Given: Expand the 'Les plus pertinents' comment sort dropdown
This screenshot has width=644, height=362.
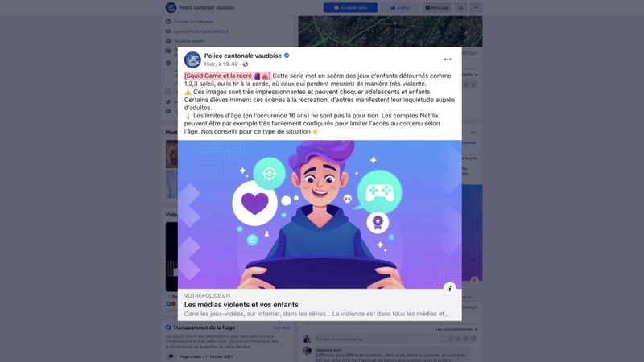Looking at the screenshot, I should tap(456, 329).
